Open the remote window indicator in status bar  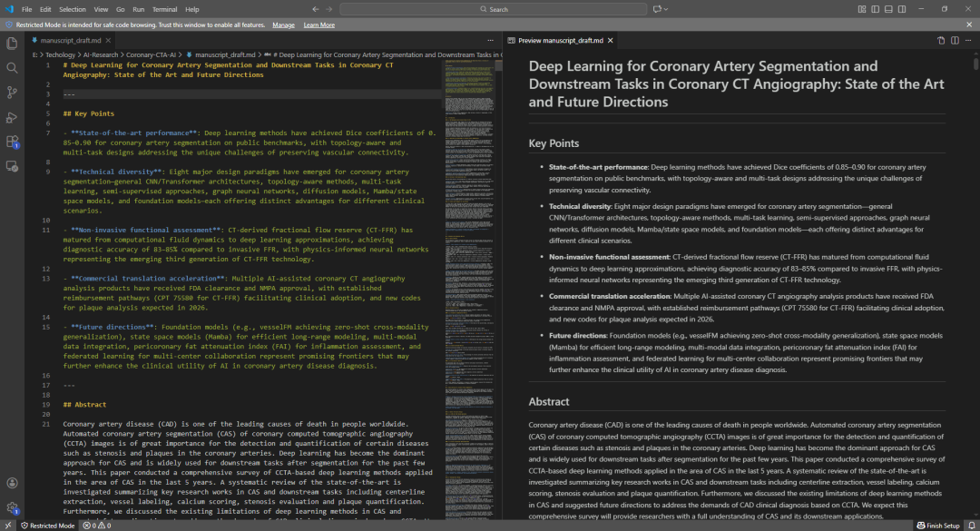(8, 526)
